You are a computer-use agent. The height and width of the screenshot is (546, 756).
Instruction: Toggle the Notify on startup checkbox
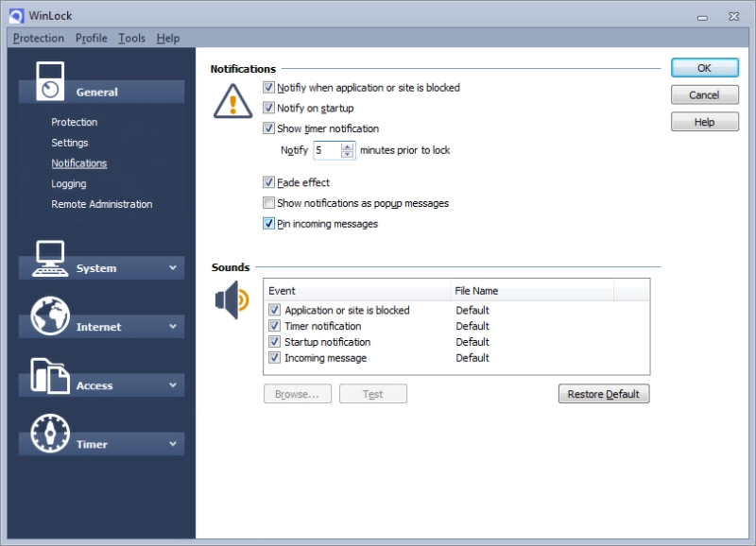pyautogui.click(x=268, y=108)
